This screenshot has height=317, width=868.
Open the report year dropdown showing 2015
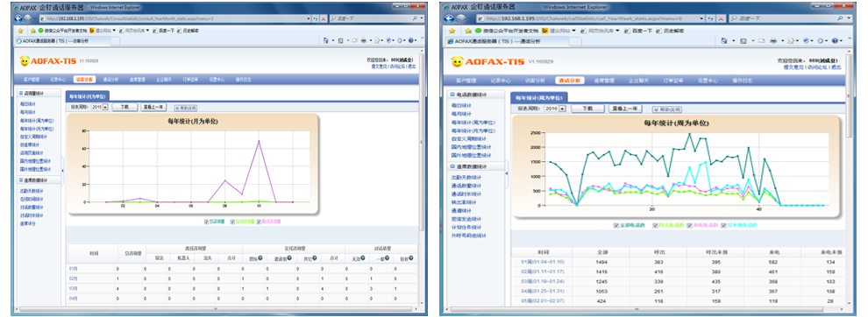click(100, 107)
